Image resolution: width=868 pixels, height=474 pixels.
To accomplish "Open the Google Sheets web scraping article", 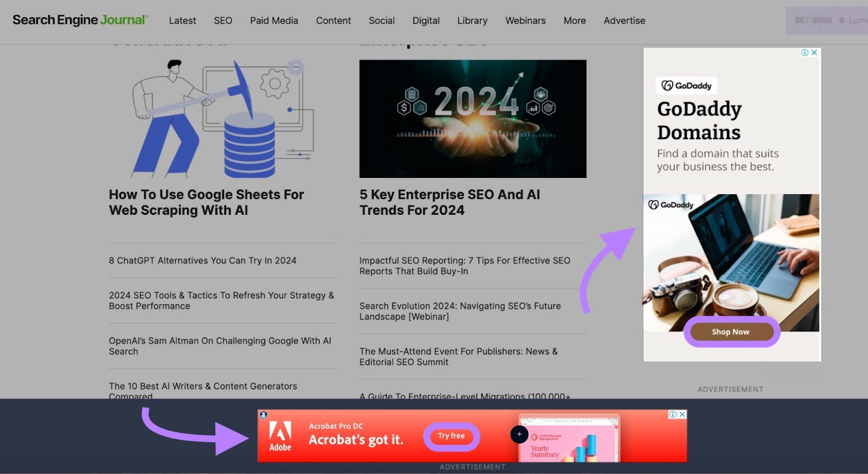I will coord(206,202).
